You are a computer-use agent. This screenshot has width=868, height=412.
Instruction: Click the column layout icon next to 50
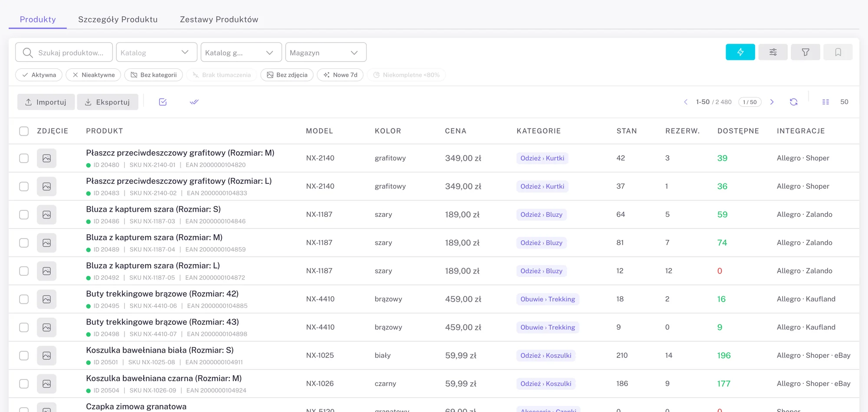click(825, 102)
